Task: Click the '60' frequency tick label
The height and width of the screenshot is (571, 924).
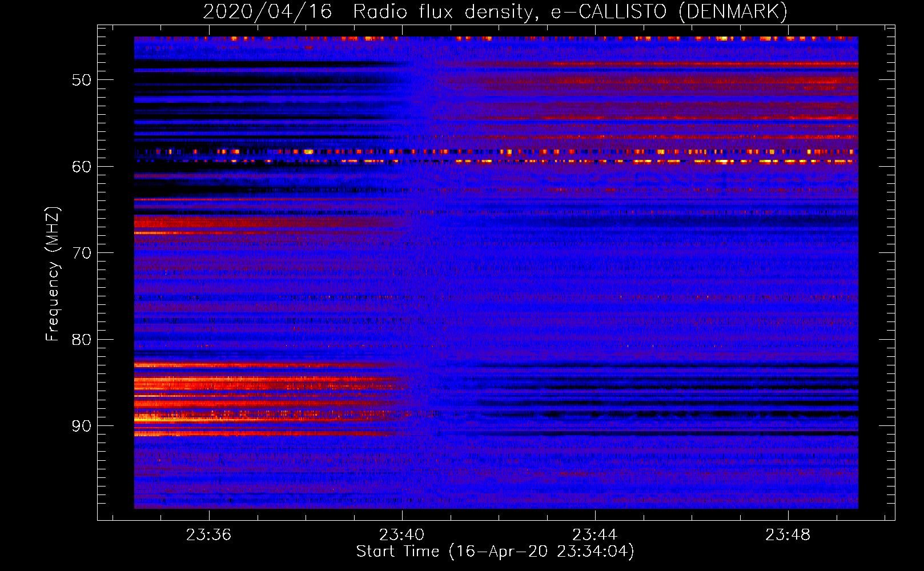Action: click(x=82, y=167)
